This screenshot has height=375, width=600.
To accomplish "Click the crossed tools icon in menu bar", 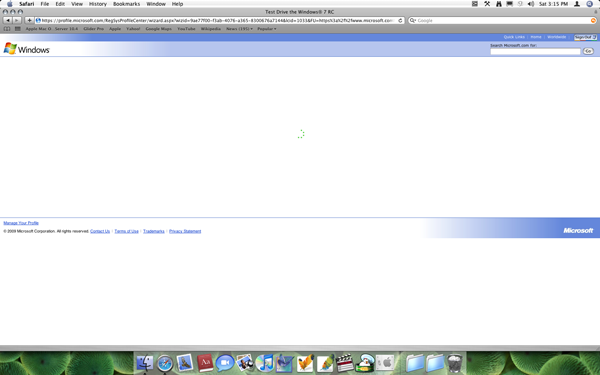I will [x=487, y=4].
